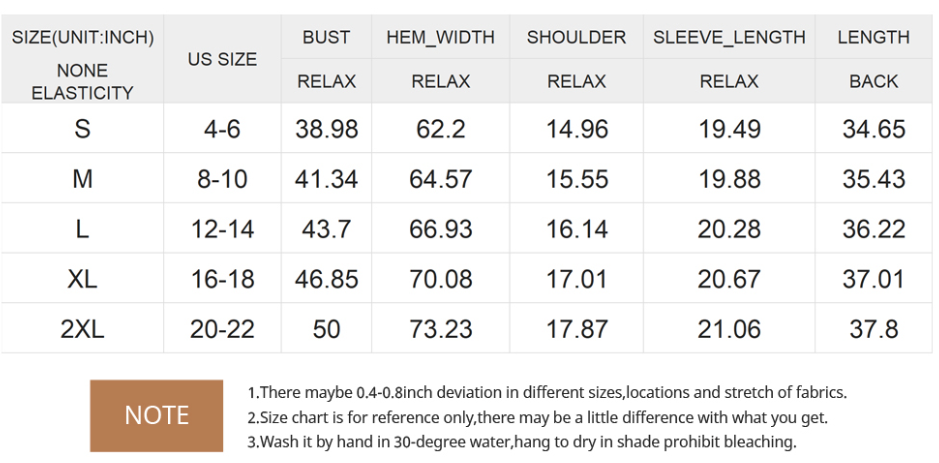The image size is (939, 463).
Task: Select the XL size row label
Action: pyautogui.click(x=82, y=279)
